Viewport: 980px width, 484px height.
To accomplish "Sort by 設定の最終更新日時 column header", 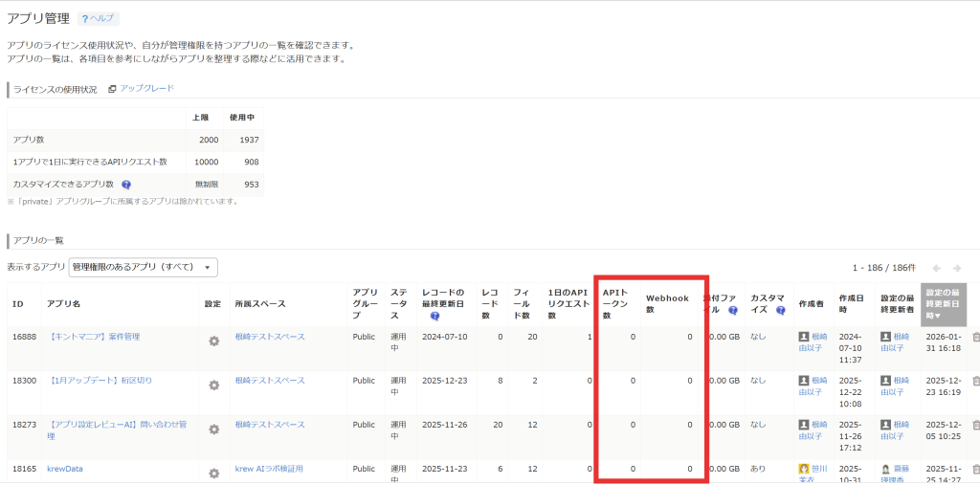I will coord(943,304).
